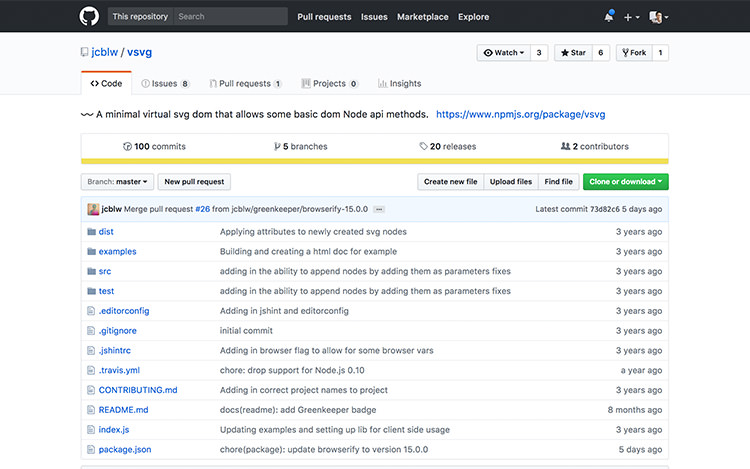The width and height of the screenshot is (750, 469).
Task: Click the .travis.yml file icon
Action: (91, 370)
